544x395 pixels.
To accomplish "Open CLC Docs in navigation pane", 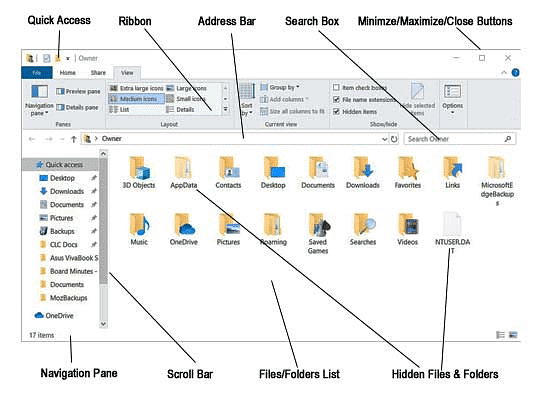I will click(63, 244).
